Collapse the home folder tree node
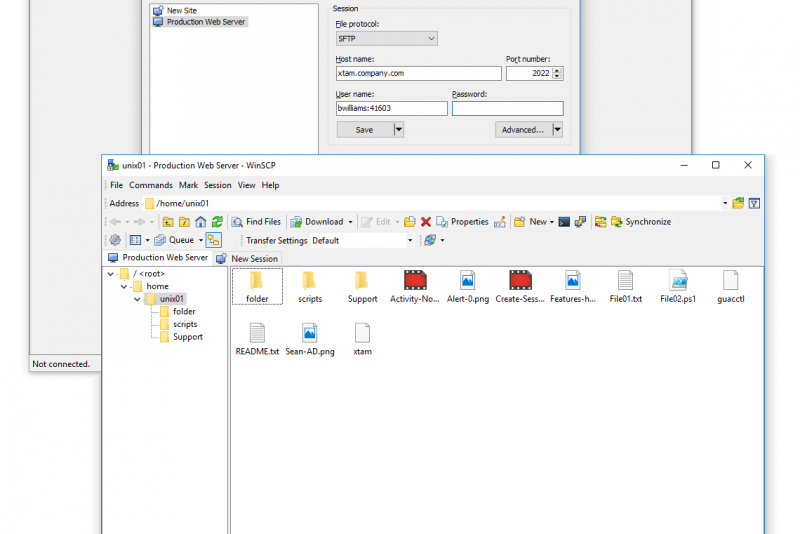This screenshot has width=800, height=534. tap(124, 286)
